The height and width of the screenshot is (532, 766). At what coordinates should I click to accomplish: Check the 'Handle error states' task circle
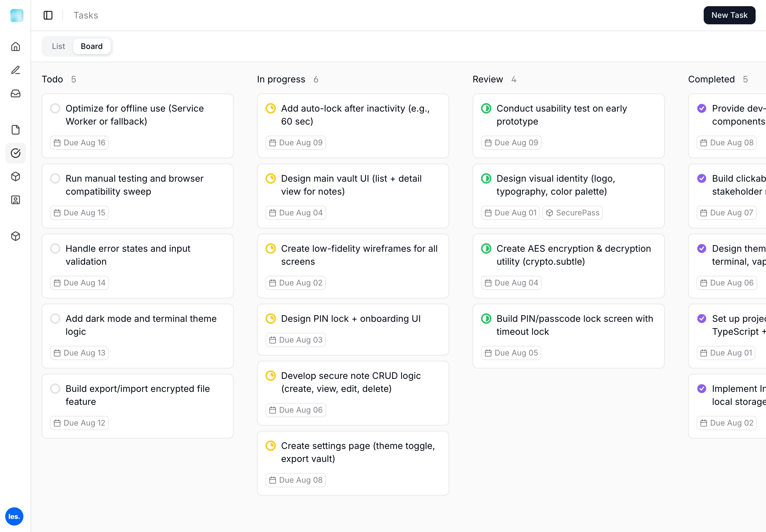(x=55, y=248)
